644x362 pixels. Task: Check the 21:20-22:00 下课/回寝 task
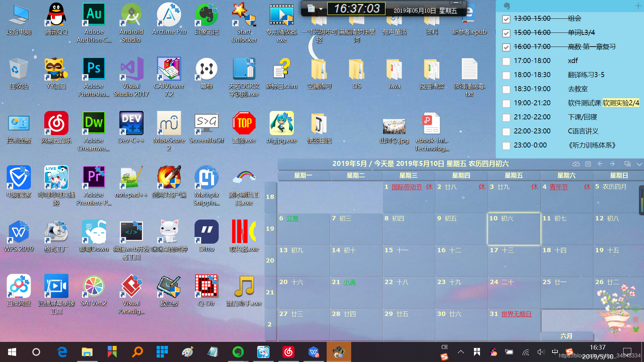coord(506,118)
